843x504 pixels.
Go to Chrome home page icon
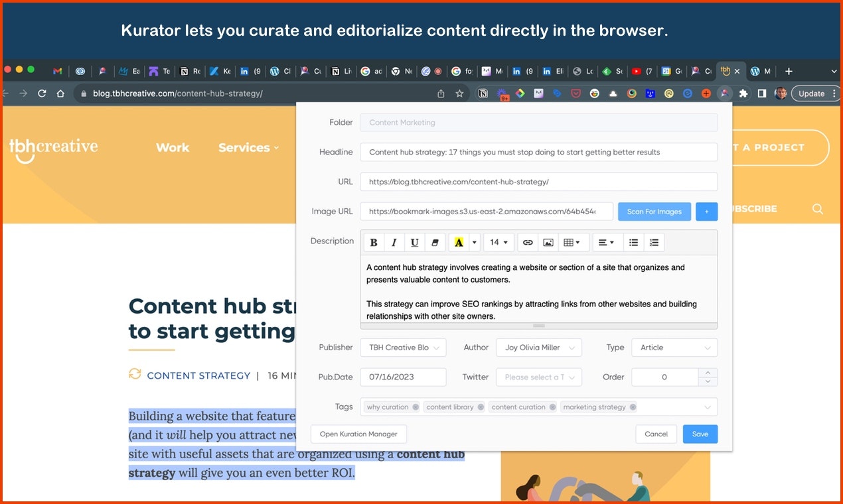60,94
